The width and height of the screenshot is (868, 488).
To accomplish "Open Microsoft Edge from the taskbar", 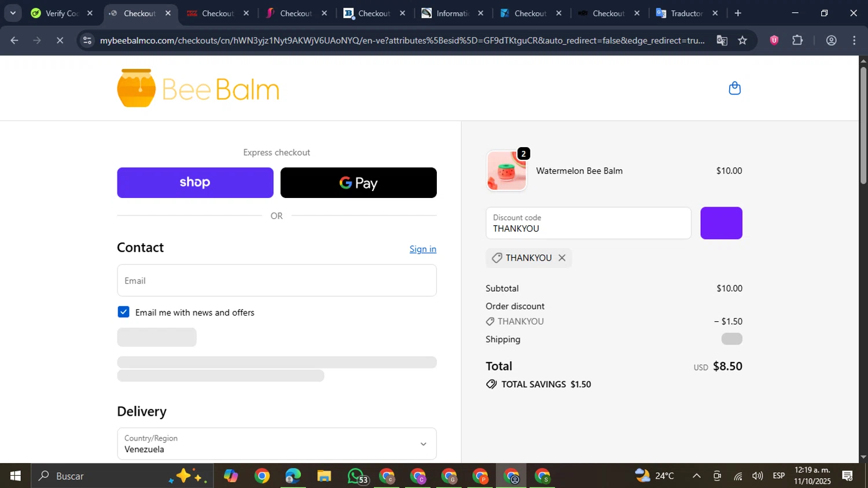I will click(293, 476).
